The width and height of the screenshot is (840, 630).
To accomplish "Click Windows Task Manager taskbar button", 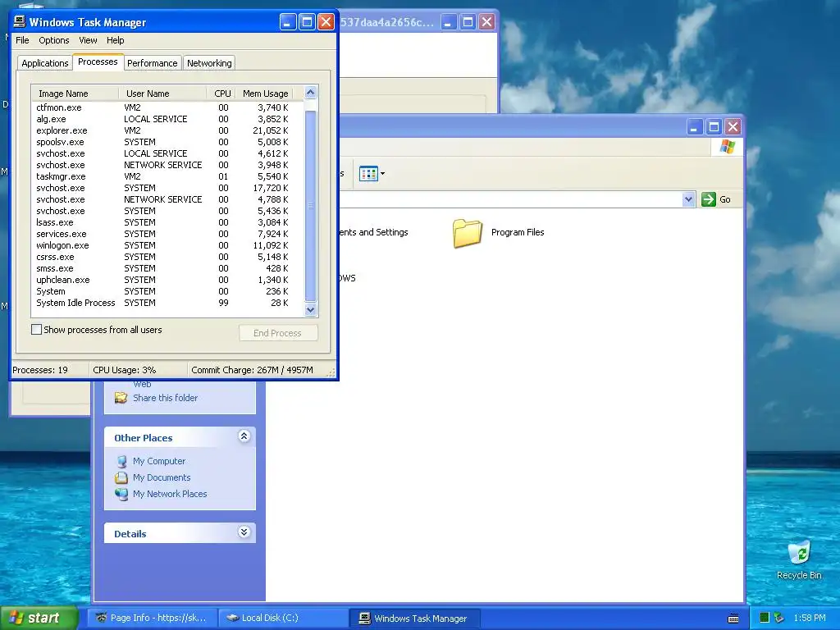I will click(x=414, y=618).
